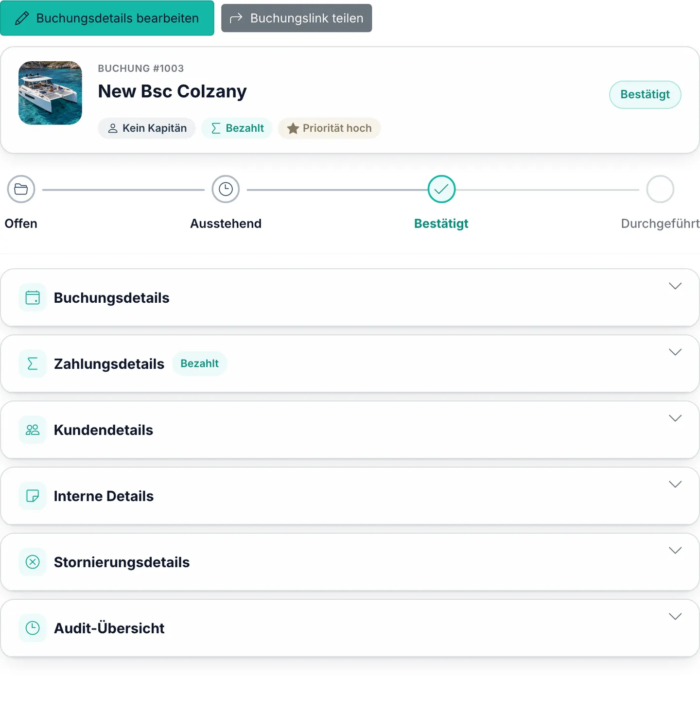Click the Priorität hoch chip label
Image resolution: width=700 pixels, height=728 pixels.
click(337, 128)
